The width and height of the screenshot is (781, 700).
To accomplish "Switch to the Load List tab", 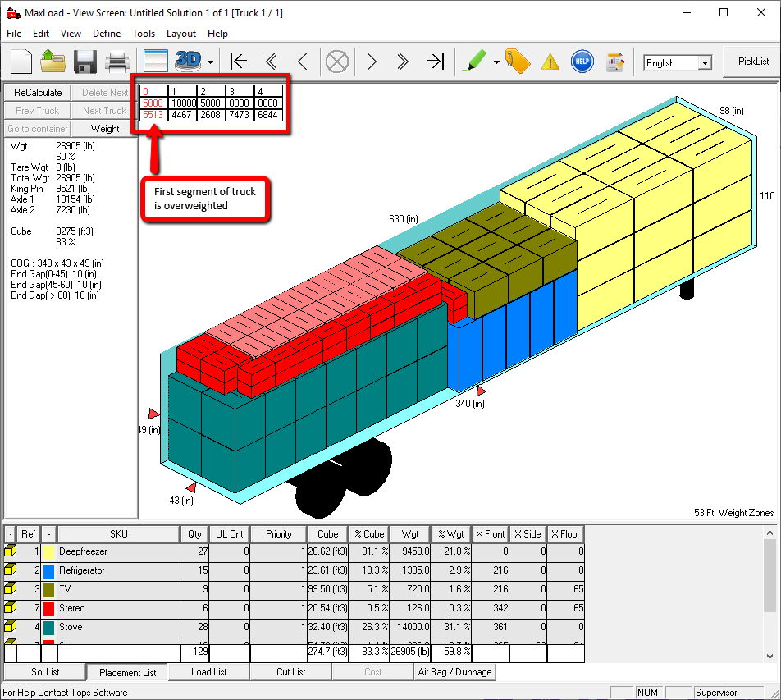I will [208, 672].
